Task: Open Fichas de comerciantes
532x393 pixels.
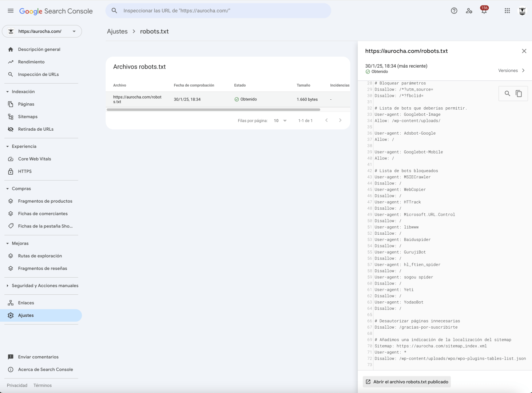Action: [x=43, y=214]
